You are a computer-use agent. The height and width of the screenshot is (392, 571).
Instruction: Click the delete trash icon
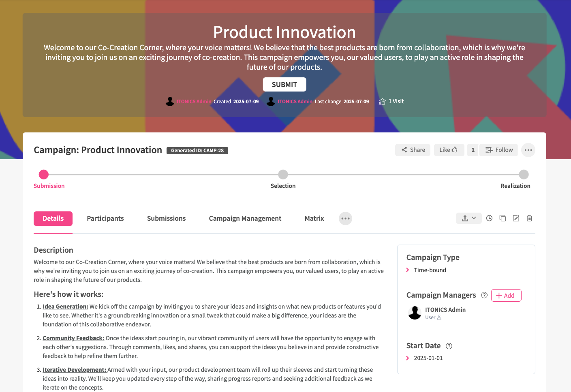point(529,218)
